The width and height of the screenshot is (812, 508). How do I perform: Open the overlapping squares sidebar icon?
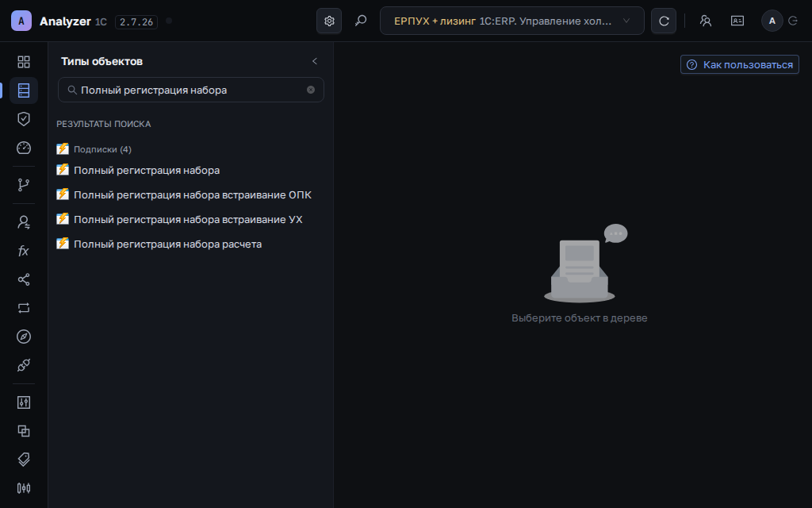(24, 431)
